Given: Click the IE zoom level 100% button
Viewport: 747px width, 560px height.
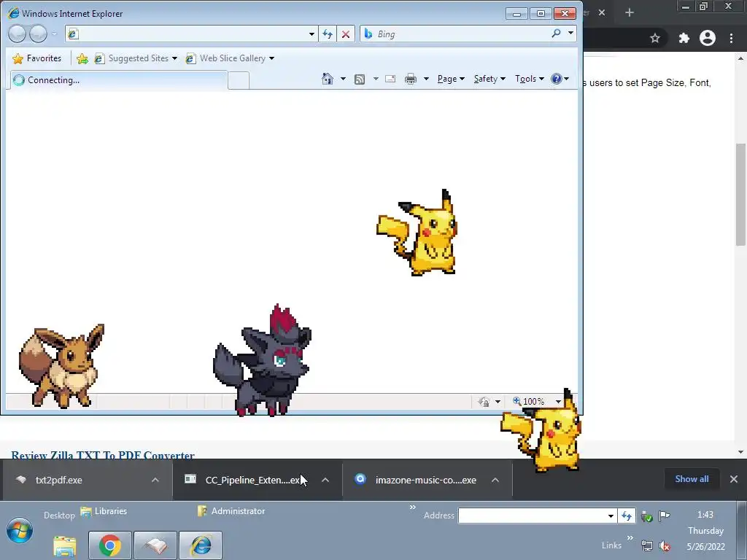Looking at the screenshot, I should pyautogui.click(x=529, y=402).
